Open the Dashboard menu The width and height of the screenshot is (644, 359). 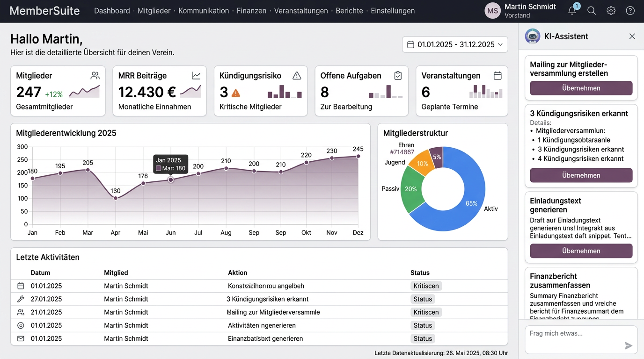112,11
